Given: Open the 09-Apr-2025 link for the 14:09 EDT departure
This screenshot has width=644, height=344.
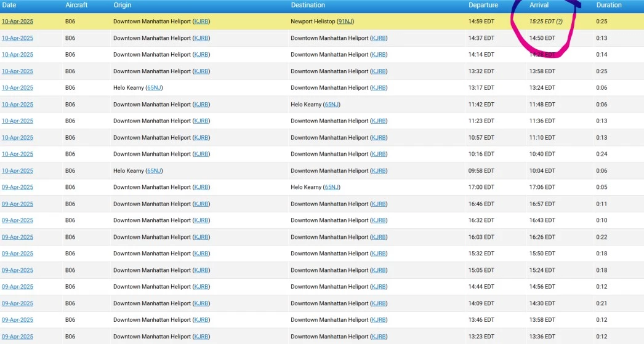Looking at the screenshot, I should click(17, 303).
